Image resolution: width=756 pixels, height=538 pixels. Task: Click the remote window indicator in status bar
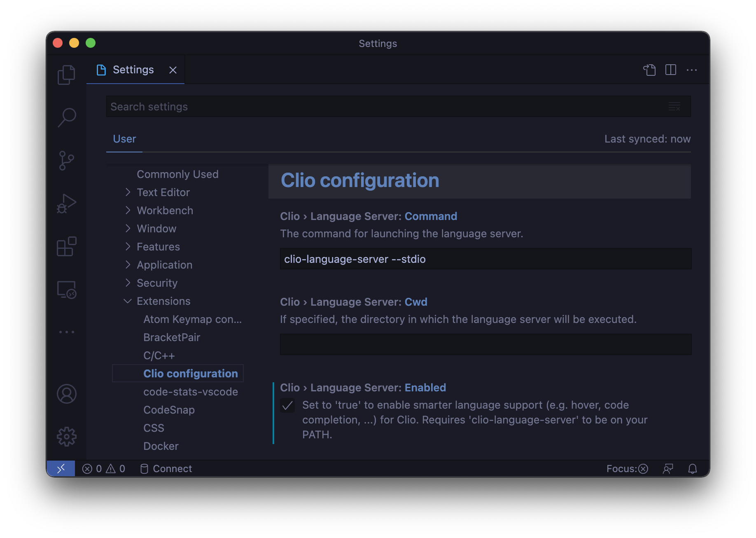61,469
